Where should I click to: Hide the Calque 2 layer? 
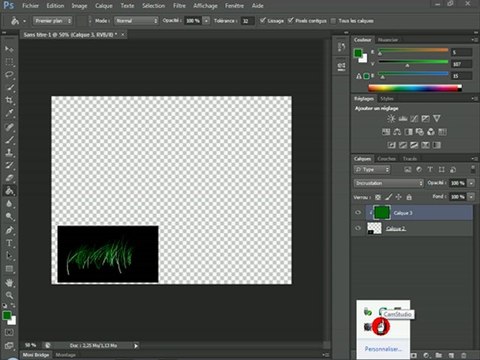tap(358, 228)
